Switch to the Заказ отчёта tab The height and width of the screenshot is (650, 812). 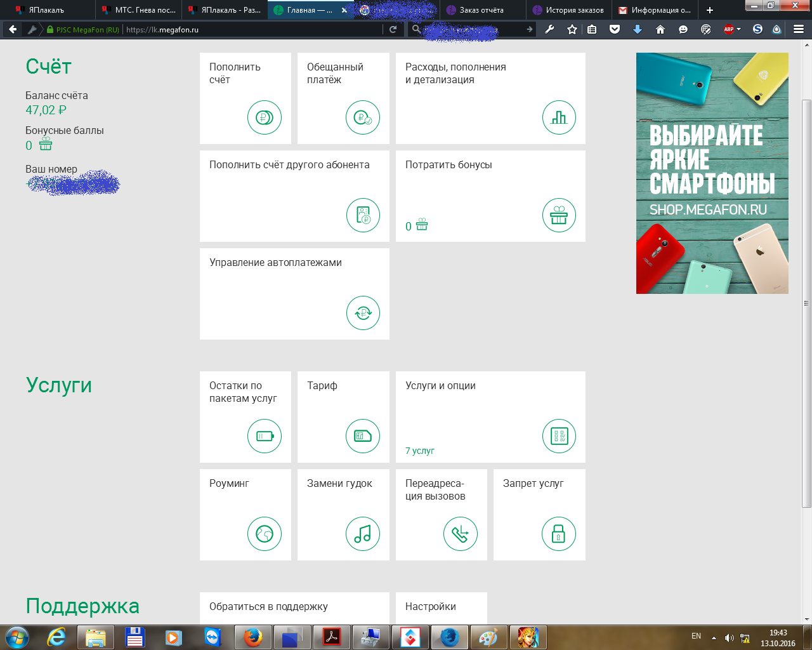483,10
